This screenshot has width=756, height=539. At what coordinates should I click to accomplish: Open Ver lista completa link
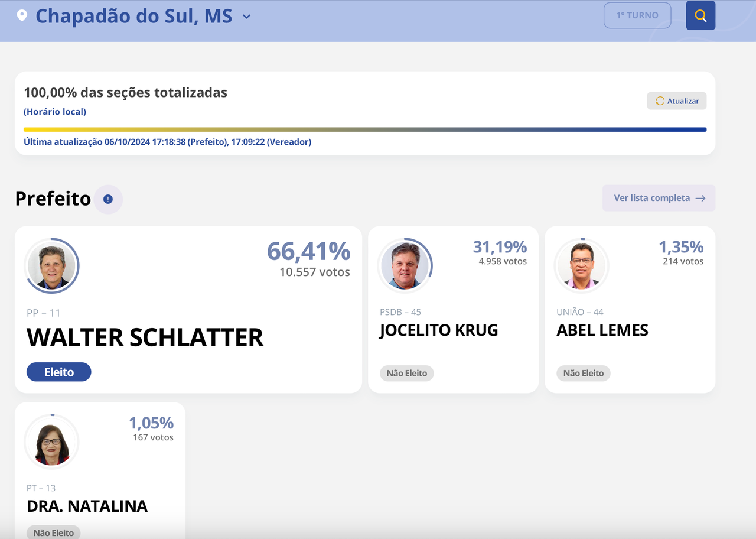(x=659, y=198)
